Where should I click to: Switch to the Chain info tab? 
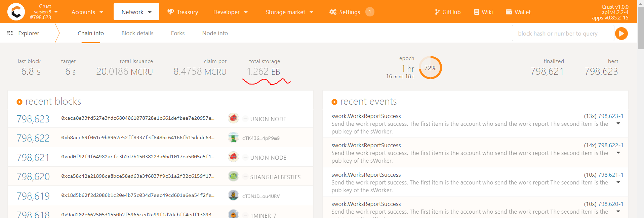(91, 33)
